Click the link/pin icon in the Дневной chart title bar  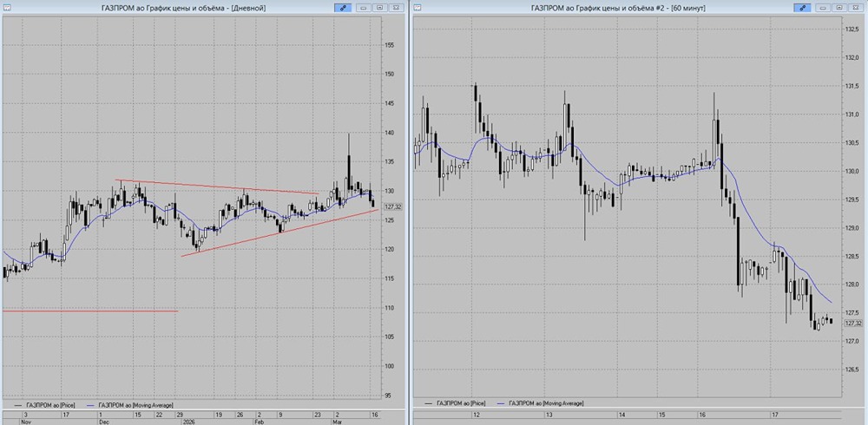coord(343,8)
